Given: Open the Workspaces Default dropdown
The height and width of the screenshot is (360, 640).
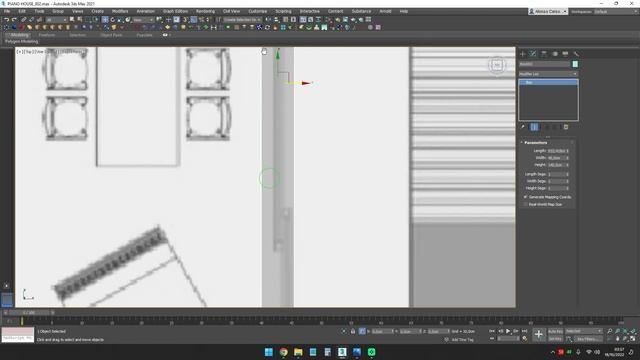Looking at the screenshot, I should 616,11.
